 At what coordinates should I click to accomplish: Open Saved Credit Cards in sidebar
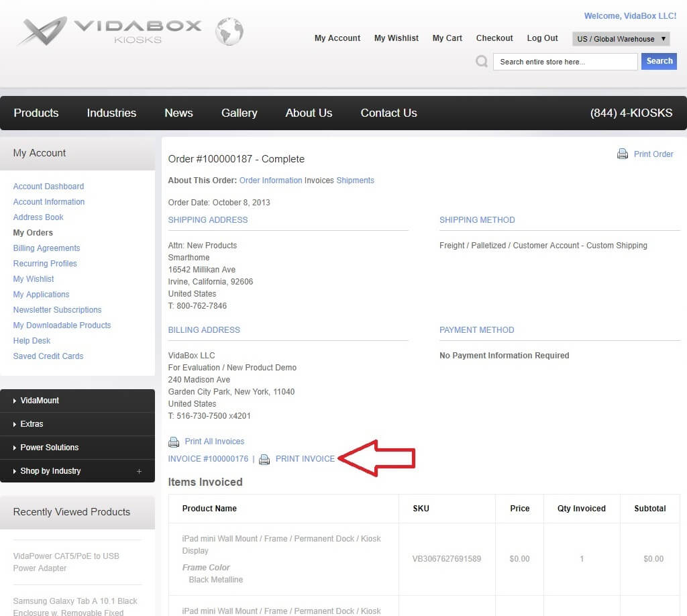click(x=48, y=356)
